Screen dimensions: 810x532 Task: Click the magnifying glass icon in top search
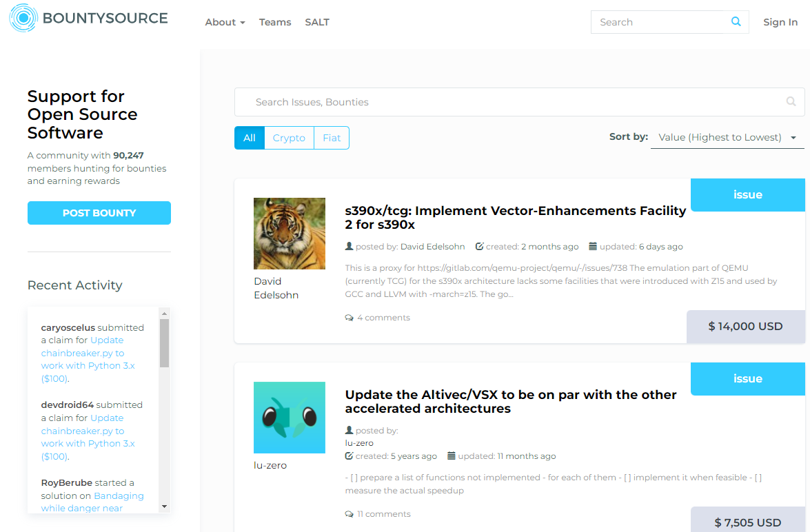click(736, 21)
